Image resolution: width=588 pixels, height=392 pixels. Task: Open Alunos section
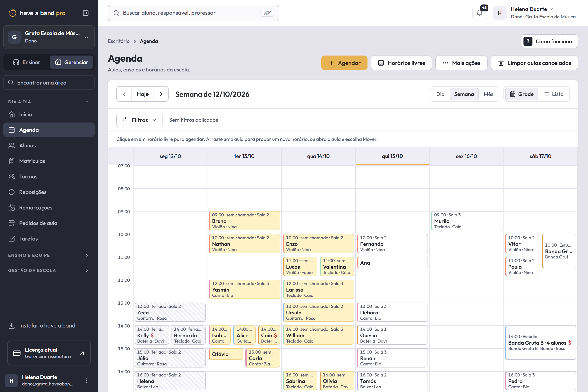[49, 146]
